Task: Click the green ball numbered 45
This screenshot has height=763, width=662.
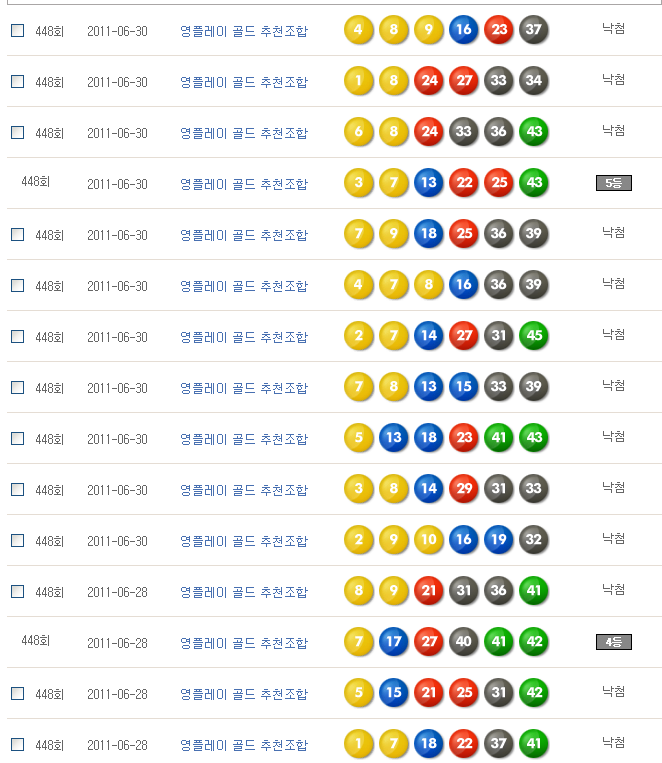Action: (x=534, y=336)
